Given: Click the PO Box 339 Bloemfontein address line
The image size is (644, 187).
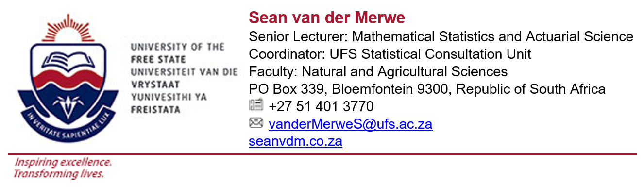Looking at the screenshot, I should (x=427, y=89).
